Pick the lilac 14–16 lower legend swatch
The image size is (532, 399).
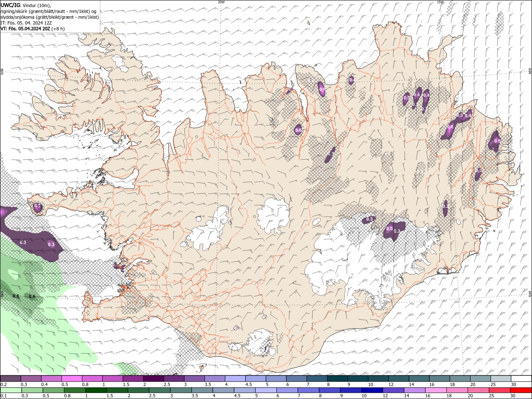tap(414, 390)
